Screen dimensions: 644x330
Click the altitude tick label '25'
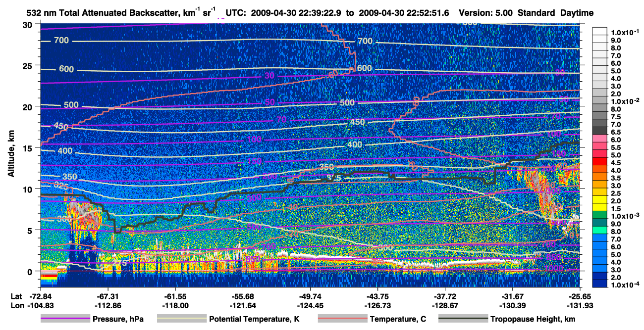tap(29, 65)
